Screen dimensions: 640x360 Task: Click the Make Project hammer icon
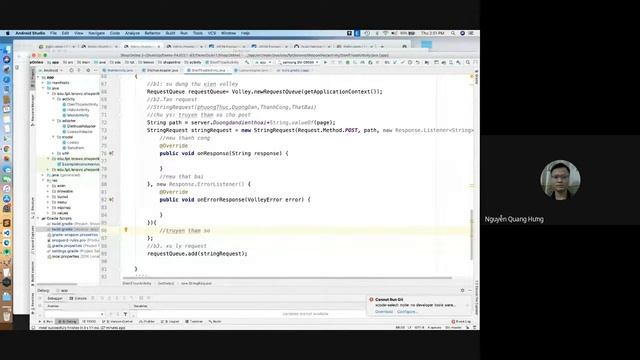tap(247, 62)
